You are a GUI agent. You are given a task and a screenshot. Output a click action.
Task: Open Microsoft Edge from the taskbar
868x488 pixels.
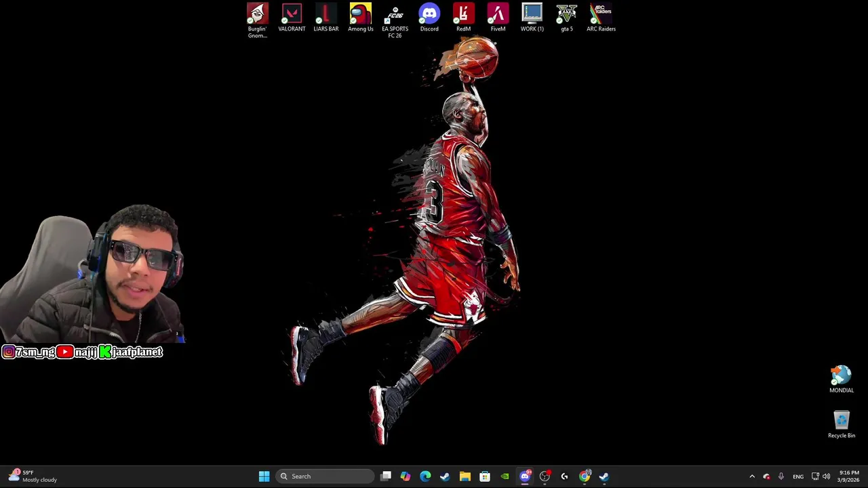[x=425, y=476]
